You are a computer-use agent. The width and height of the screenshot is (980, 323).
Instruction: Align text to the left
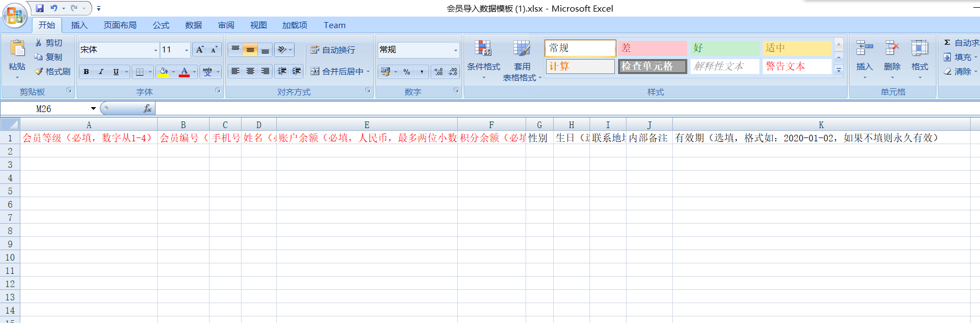pyautogui.click(x=235, y=71)
